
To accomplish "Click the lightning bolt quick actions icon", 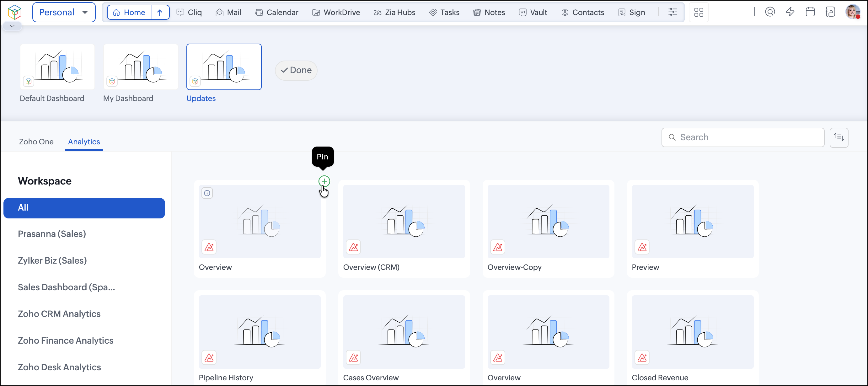I will pyautogui.click(x=790, y=12).
